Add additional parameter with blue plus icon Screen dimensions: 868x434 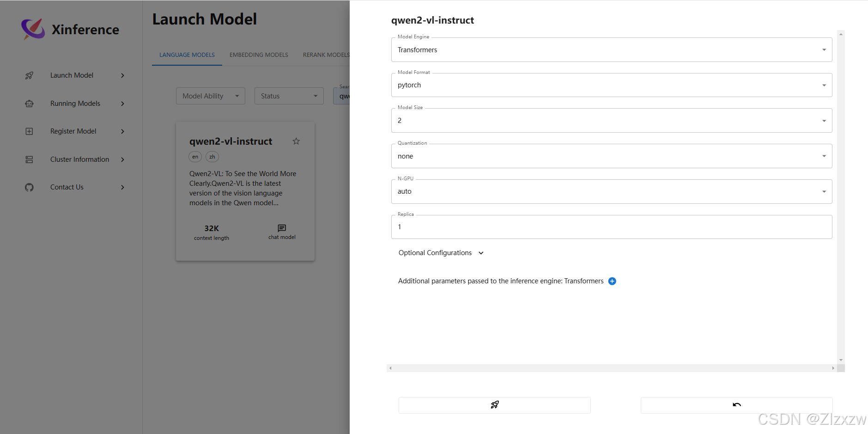612,281
